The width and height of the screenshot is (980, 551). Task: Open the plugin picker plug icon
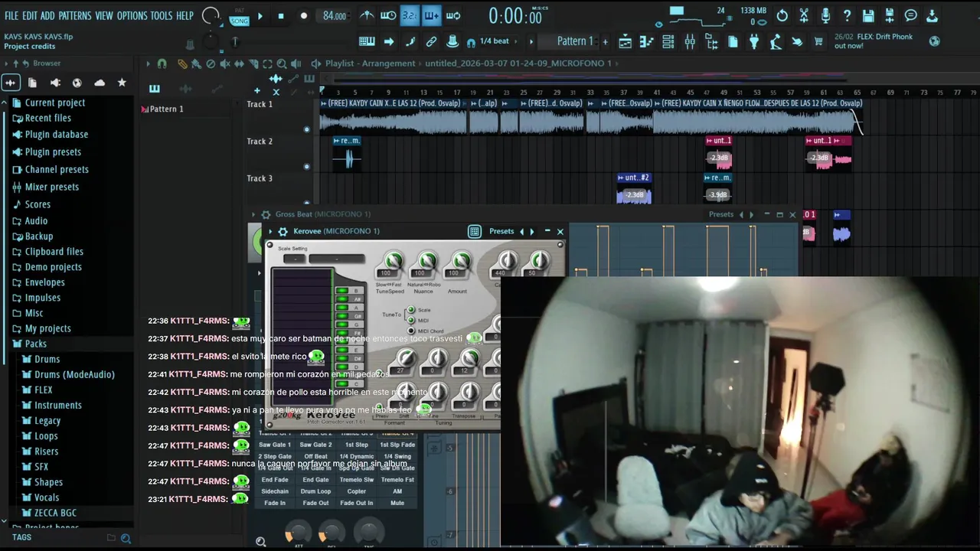coord(754,41)
